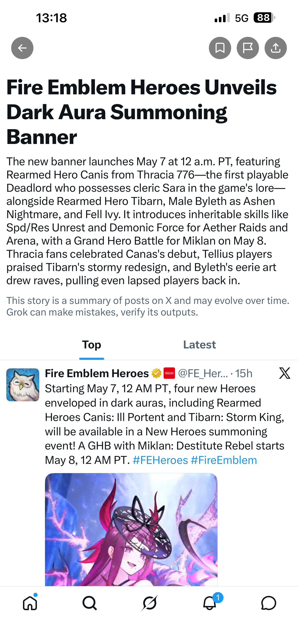
Task: Open Fire Emblem Heroes owl avatar
Action: pos(23,385)
